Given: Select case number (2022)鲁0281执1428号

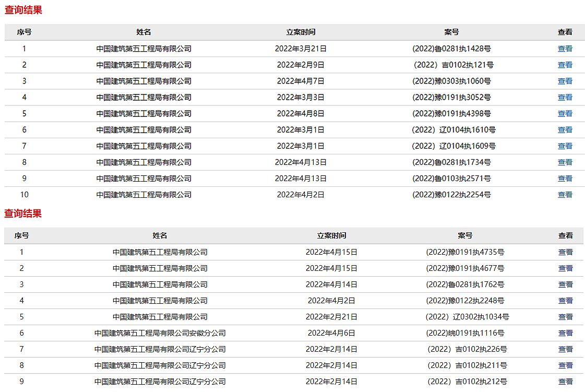Looking at the screenshot, I should pyautogui.click(x=451, y=49).
